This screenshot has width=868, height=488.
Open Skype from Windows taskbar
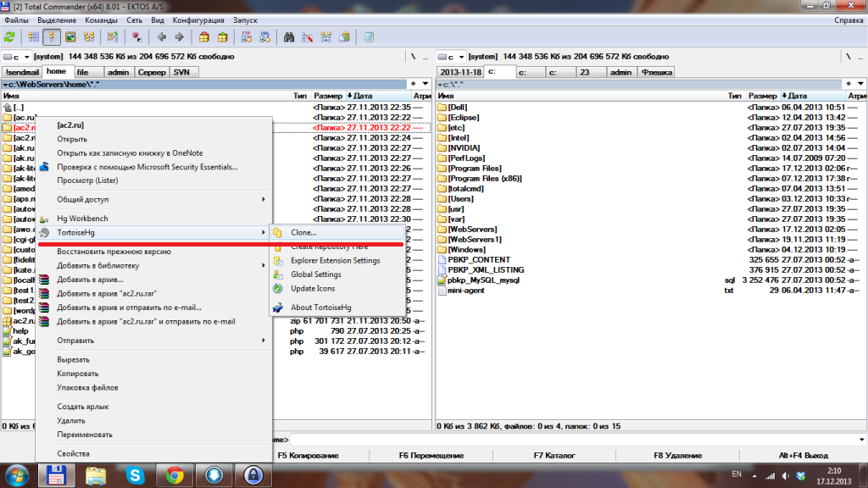[x=135, y=475]
